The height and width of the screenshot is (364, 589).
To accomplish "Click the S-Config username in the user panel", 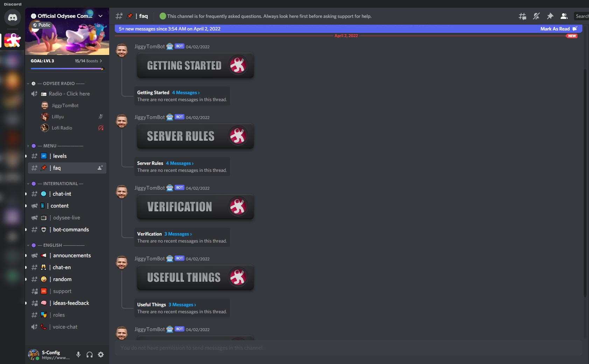I will point(51,352).
